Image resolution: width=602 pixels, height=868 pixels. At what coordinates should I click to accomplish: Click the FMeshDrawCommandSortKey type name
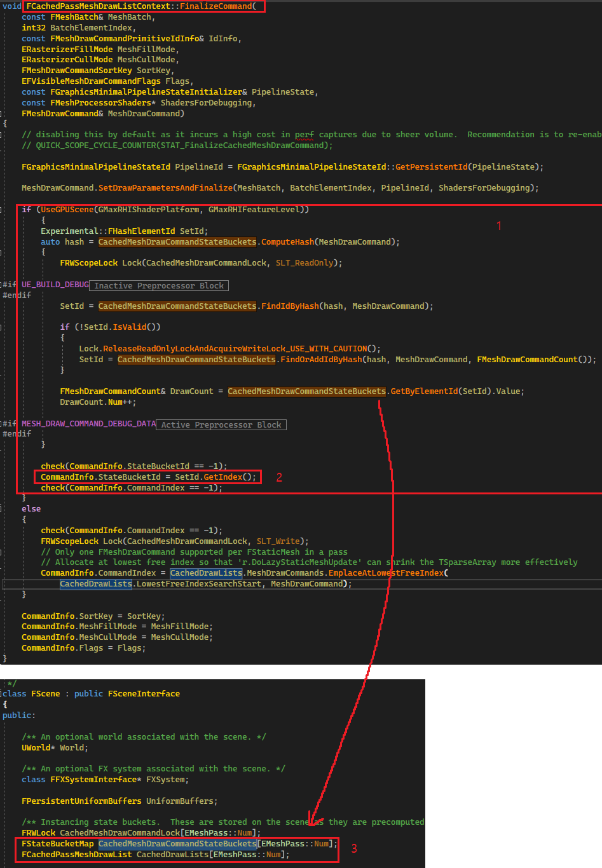coord(77,71)
